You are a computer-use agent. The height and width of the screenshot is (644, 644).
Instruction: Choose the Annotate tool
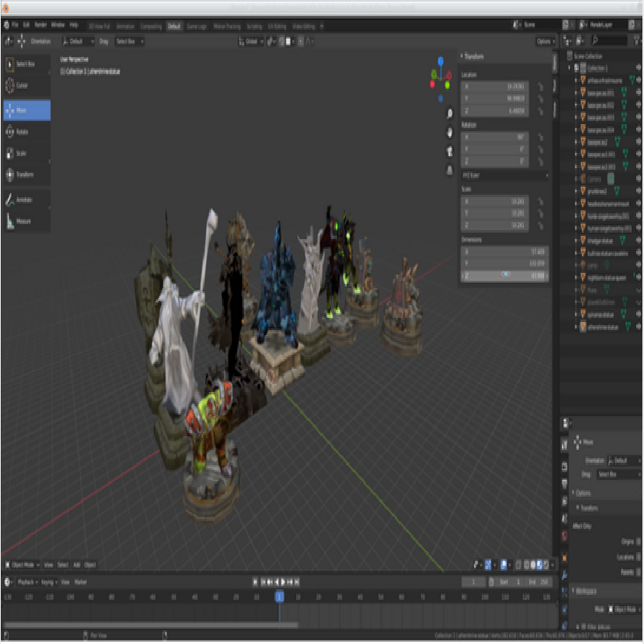[x=27, y=200]
